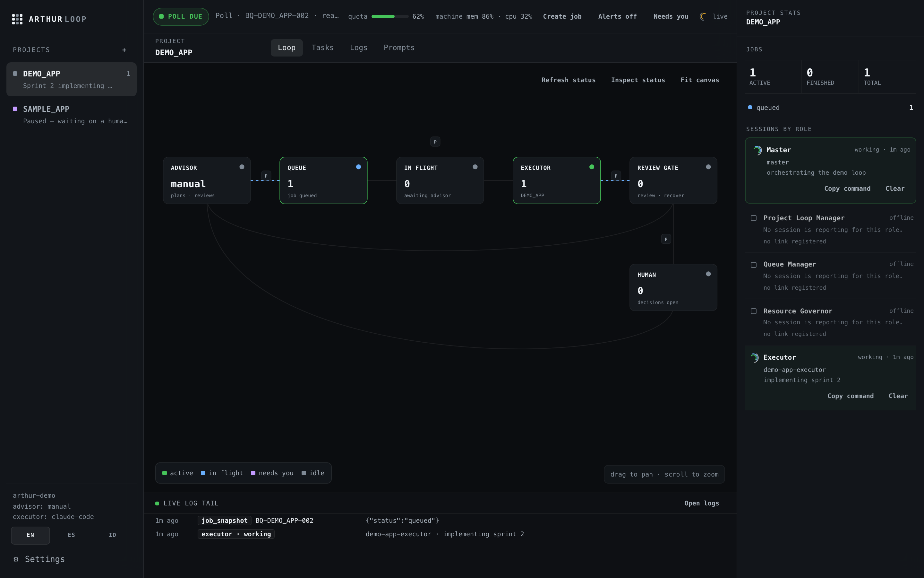Click Fit canvas
The height and width of the screenshot is (578, 924).
point(700,80)
